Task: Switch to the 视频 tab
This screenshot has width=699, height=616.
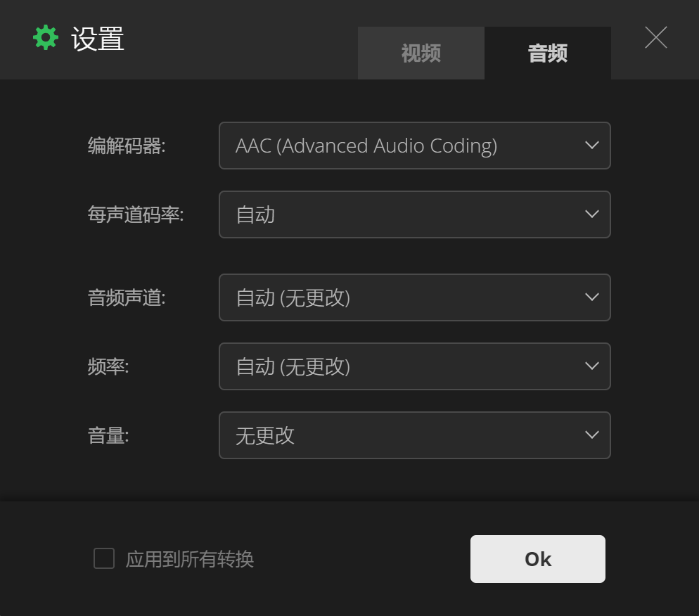Action: [421, 53]
